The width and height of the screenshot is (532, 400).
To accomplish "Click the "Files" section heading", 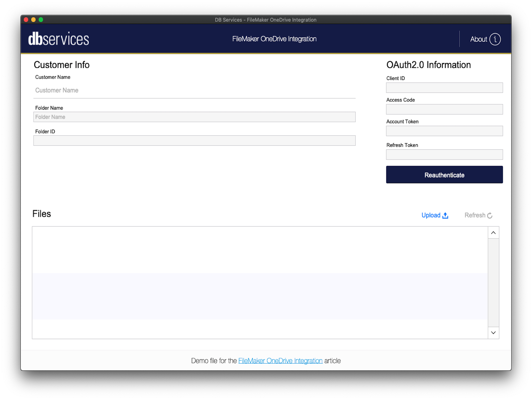I will (42, 214).
